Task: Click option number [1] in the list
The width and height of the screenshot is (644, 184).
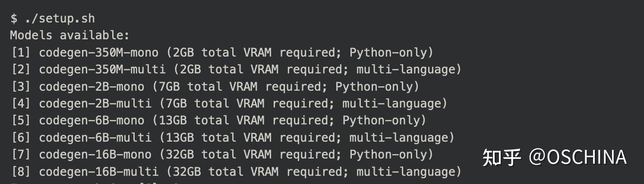Action: pos(21,53)
